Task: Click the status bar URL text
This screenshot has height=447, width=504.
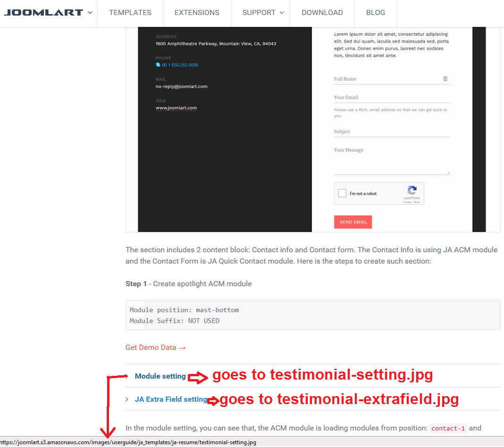Action: point(128,442)
